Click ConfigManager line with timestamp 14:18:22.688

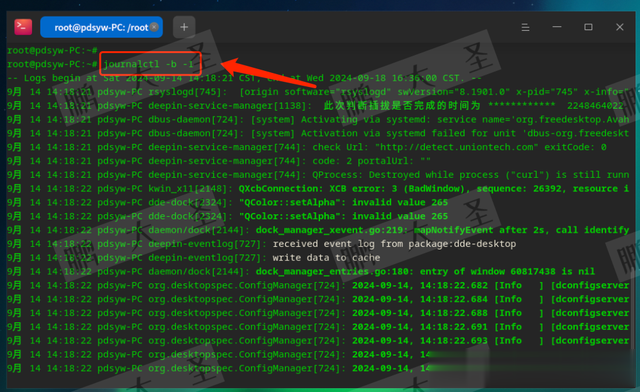coord(318,314)
